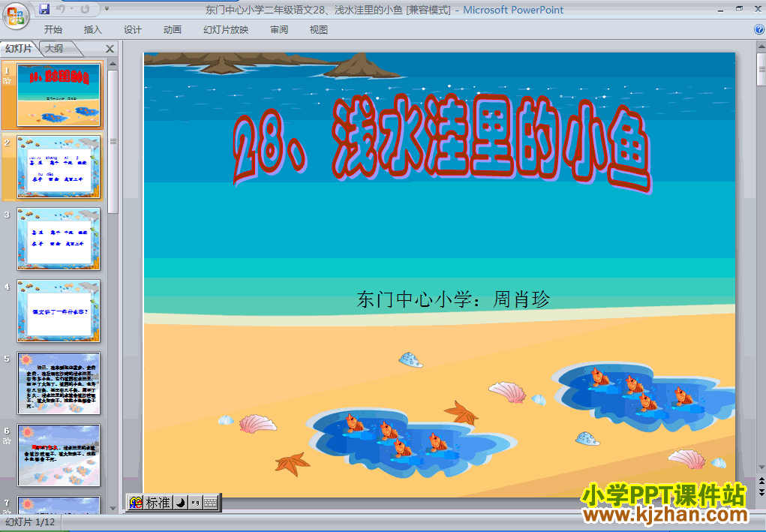
Task: Close the PowerPoint window
Action: click(758, 9)
